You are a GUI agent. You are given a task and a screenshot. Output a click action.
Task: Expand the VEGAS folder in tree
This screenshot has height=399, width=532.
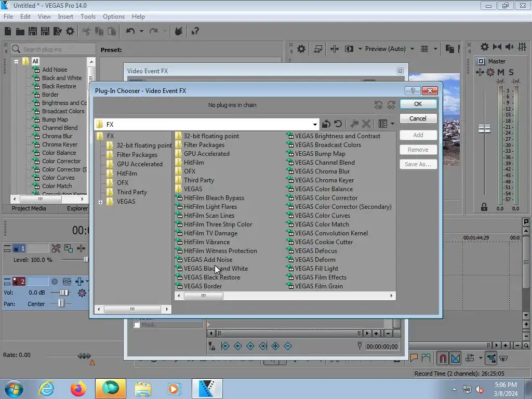point(100,202)
